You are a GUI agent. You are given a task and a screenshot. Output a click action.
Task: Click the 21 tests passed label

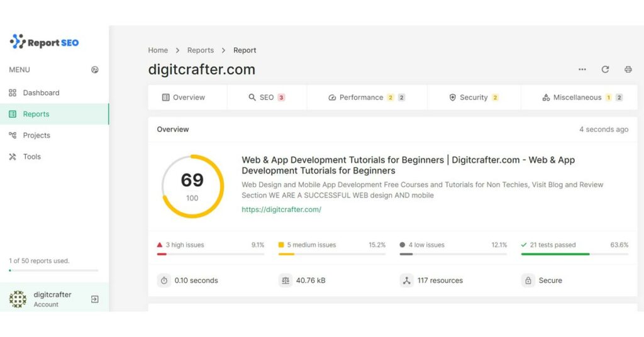click(553, 245)
